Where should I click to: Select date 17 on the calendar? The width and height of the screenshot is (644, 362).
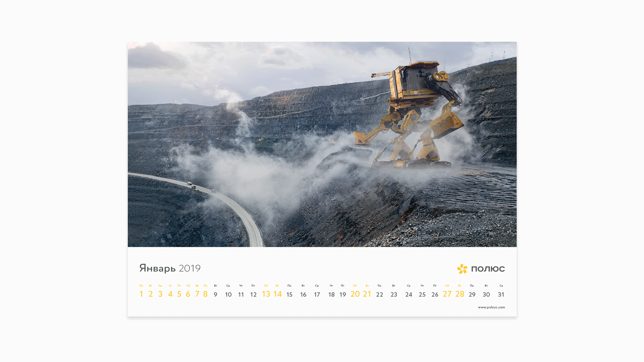(317, 295)
